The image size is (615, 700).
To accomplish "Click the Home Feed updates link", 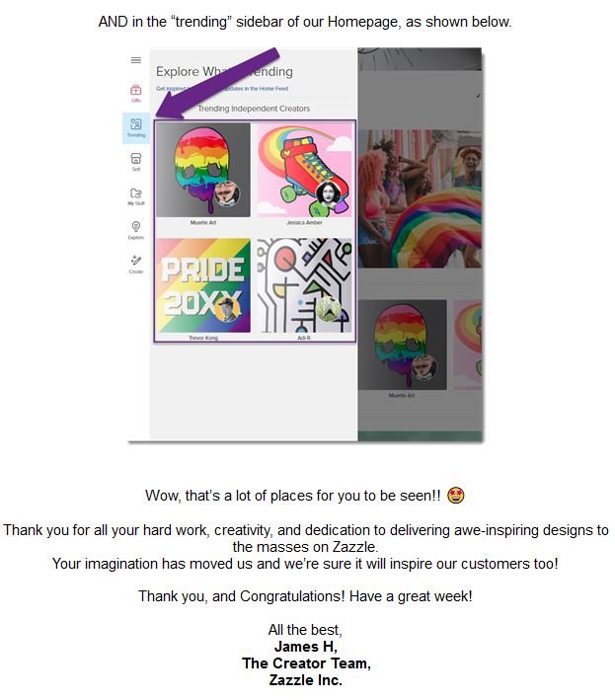I will tap(222, 89).
